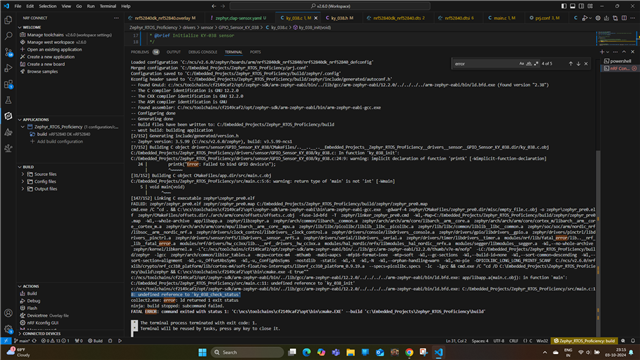Open Source Control view in activity bar
Image resolution: width=640 pixels, height=360 pixels.
pyautogui.click(x=8, y=52)
